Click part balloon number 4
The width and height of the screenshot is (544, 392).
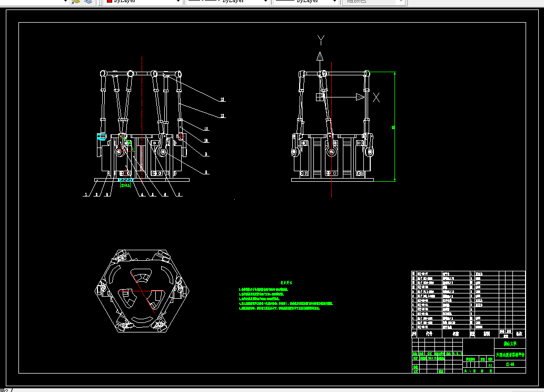(142, 194)
